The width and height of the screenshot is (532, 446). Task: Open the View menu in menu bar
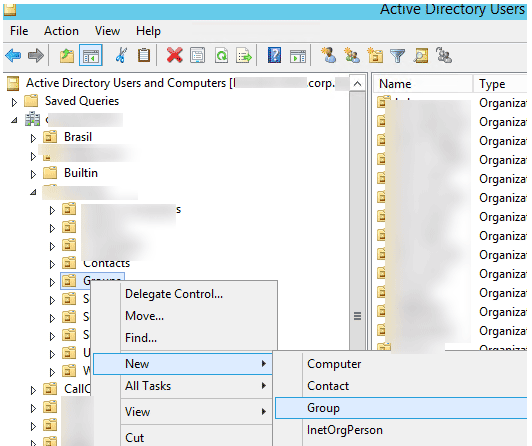(x=107, y=31)
